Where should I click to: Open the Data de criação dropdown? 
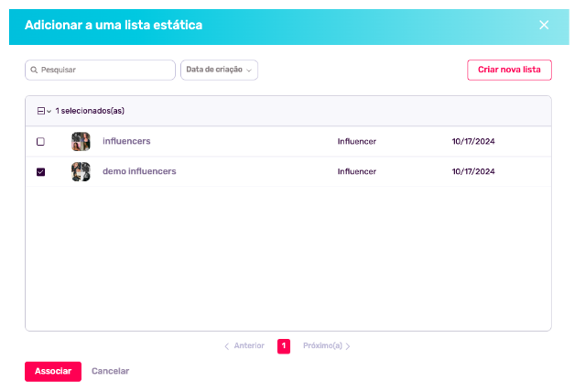pos(219,70)
